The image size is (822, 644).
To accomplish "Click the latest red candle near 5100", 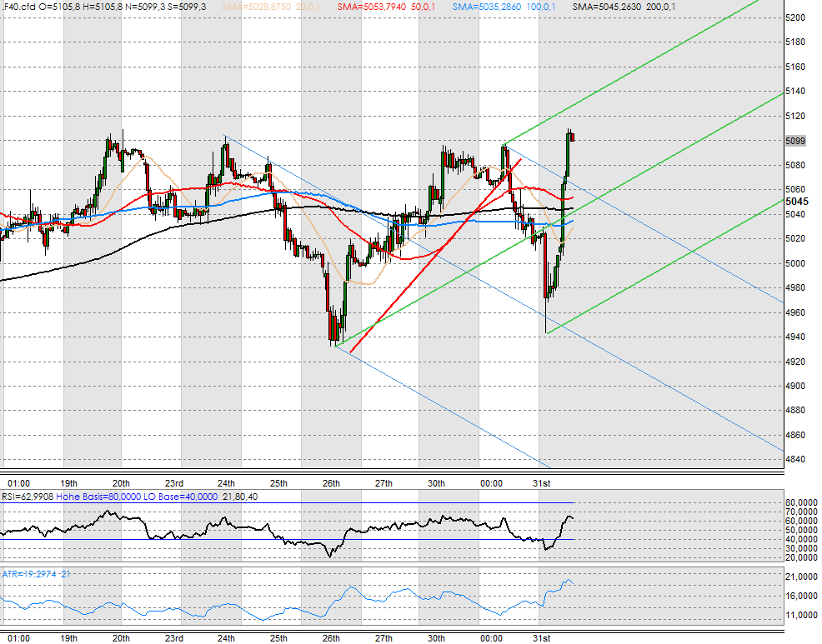I will pyautogui.click(x=572, y=137).
